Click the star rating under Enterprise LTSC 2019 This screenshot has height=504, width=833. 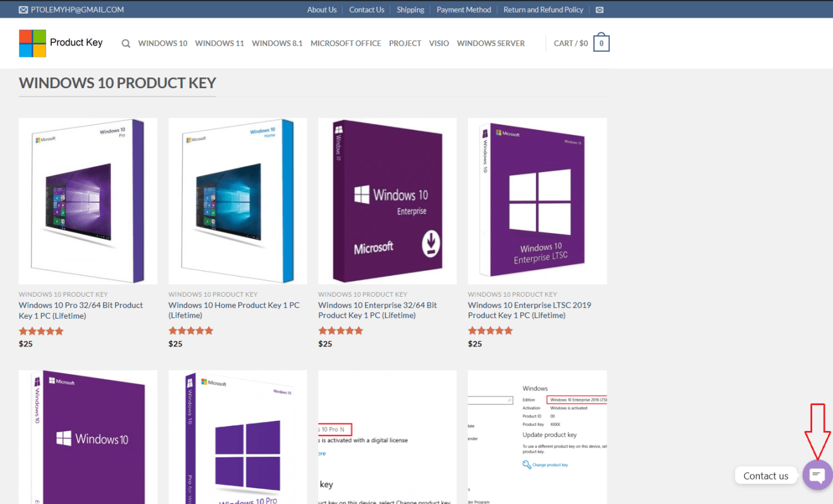(491, 331)
